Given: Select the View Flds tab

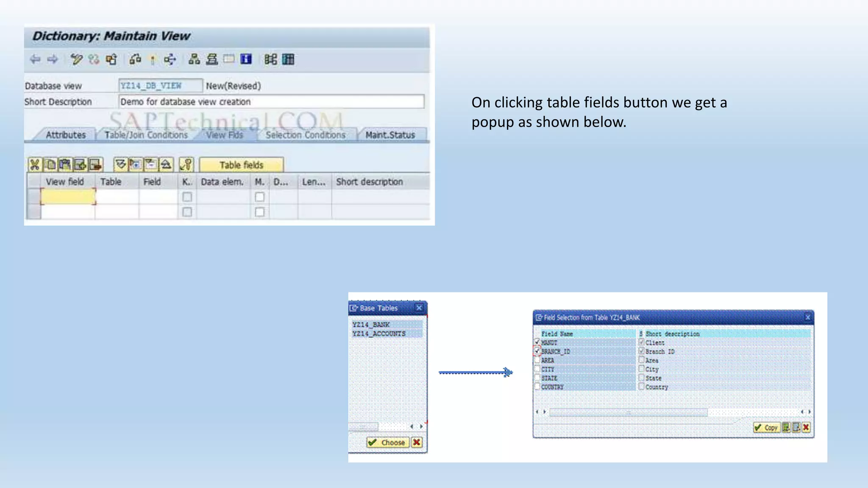Looking at the screenshot, I should [x=225, y=135].
